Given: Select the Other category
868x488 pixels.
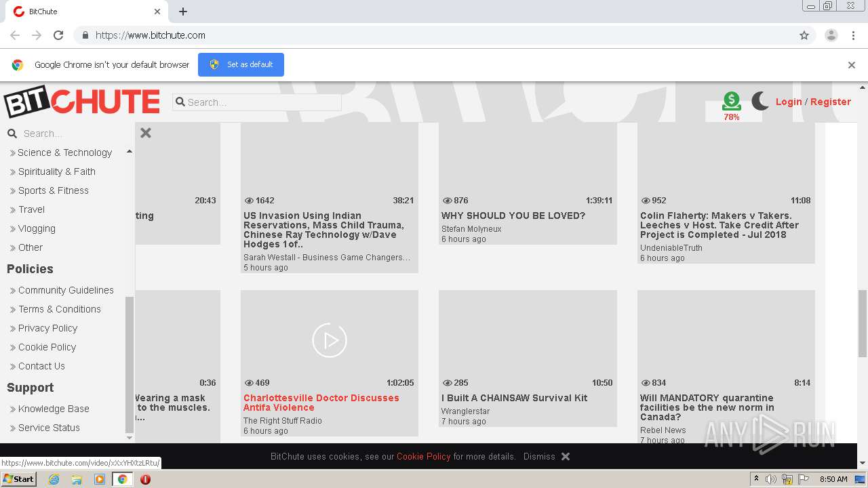Looking at the screenshot, I should pos(31,247).
